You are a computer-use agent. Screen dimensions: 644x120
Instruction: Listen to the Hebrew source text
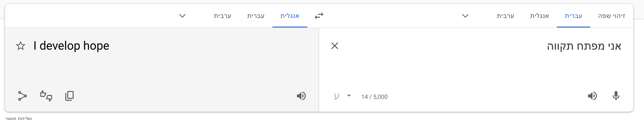[592, 96]
